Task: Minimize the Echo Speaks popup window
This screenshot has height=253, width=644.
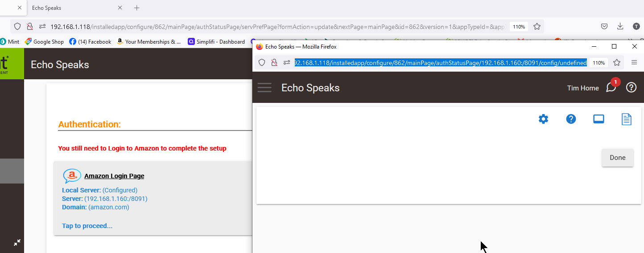Action: click(594, 46)
